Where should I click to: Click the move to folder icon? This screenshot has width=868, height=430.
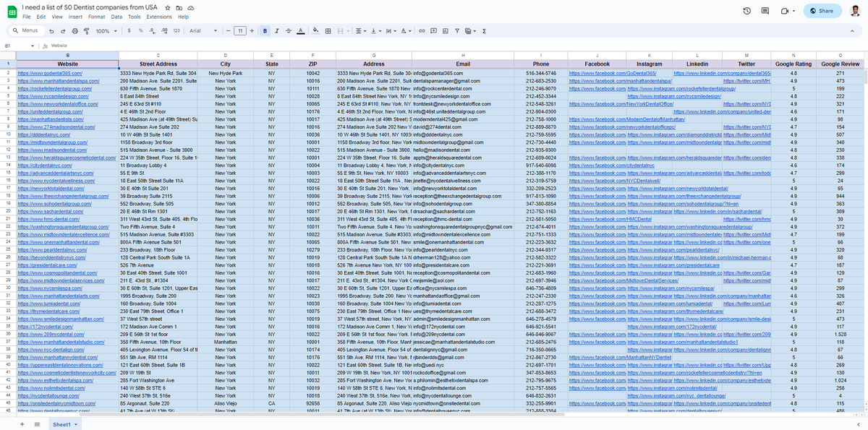tap(179, 7)
